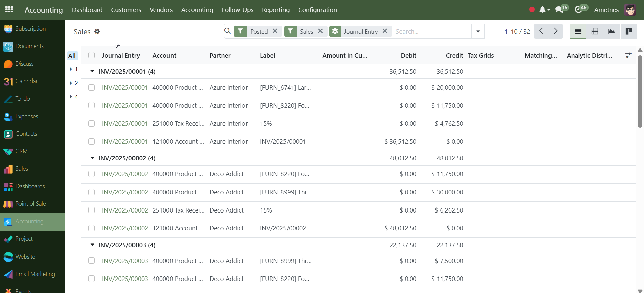
Task: Open chat conversations with 16 messages
Action: (561, 9)
